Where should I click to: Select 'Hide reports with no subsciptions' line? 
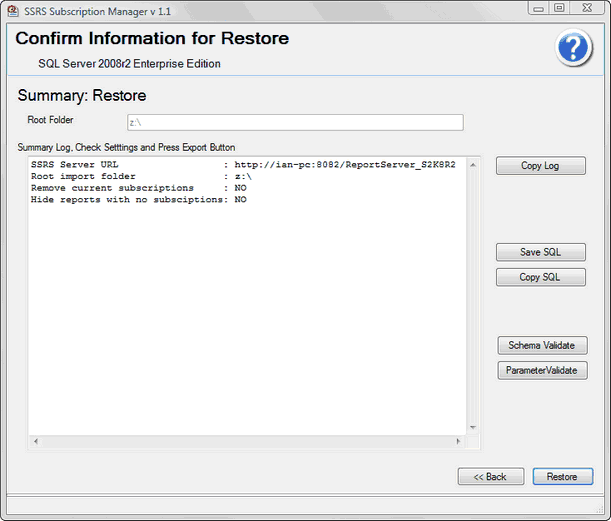coord(139,200)
